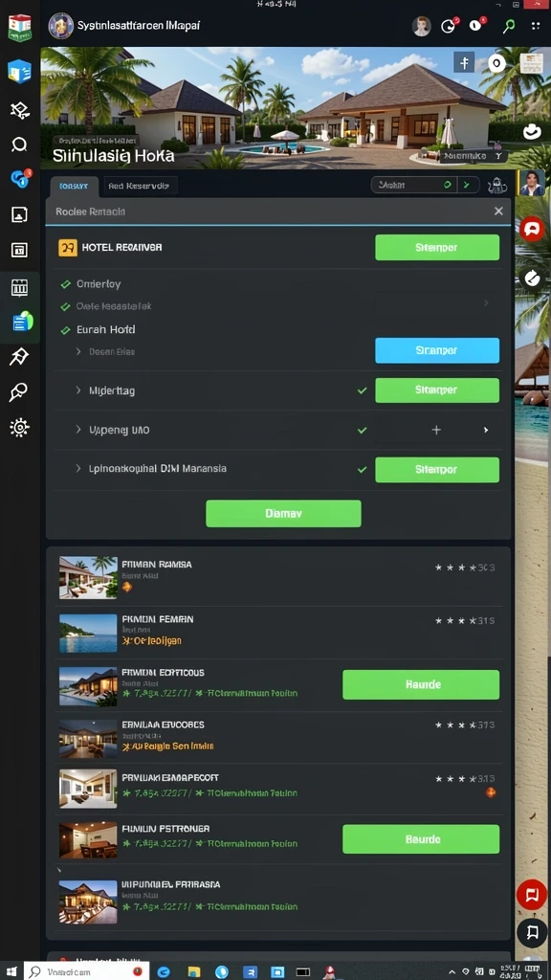Click the green button in Midertlag row

(436, 390)
